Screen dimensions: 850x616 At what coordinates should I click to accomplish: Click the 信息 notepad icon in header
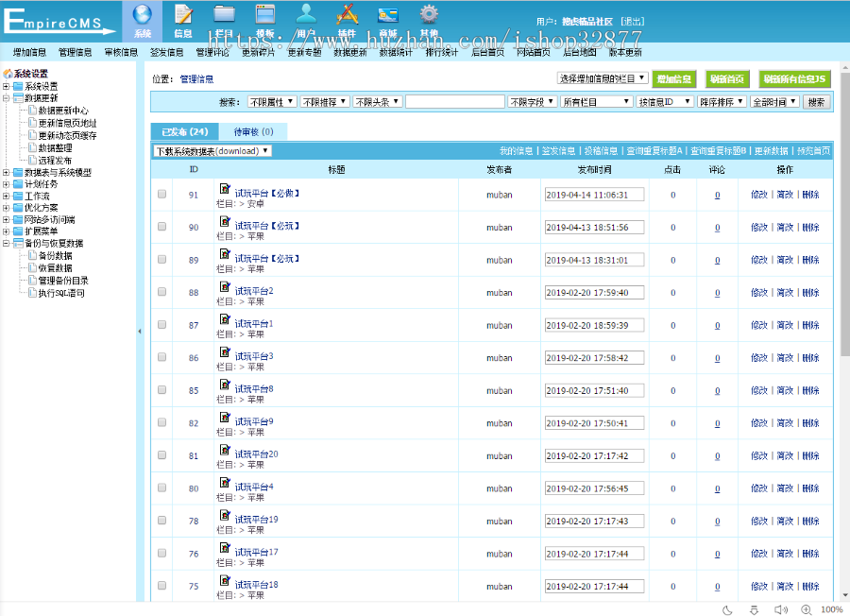pyautogui.click(x=184, y=15)
